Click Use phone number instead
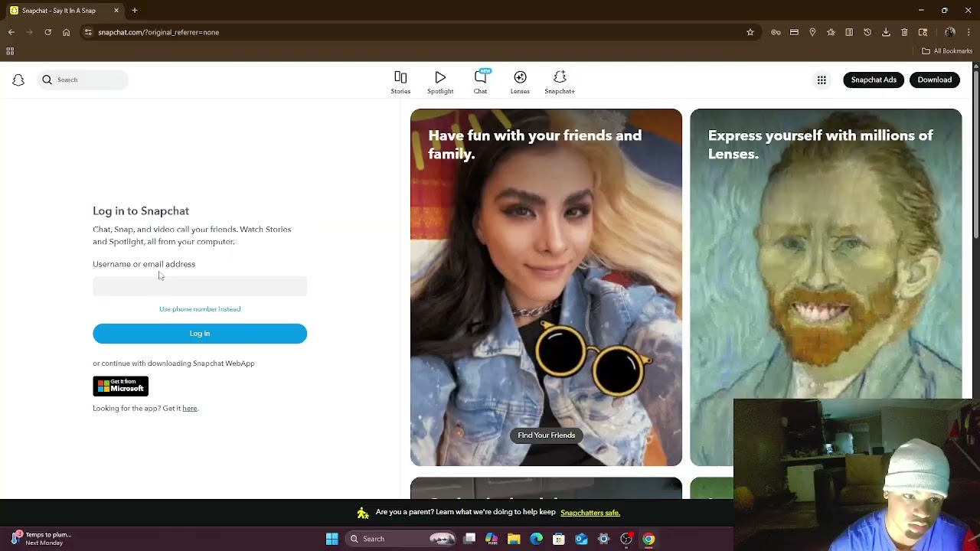Image resolution: width=980 pixels, height=551 pixels. (x=200, y=309)
